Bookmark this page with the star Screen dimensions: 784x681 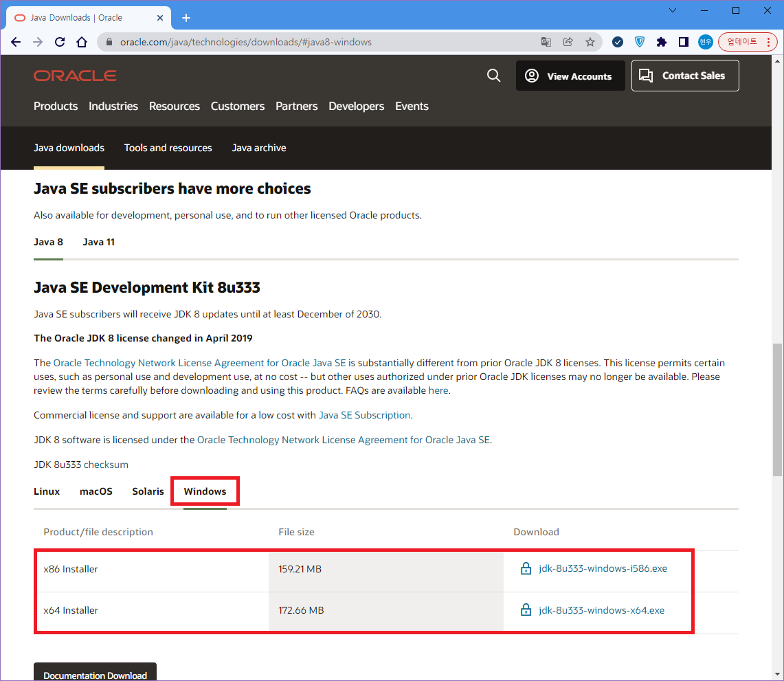click(590, 42)
